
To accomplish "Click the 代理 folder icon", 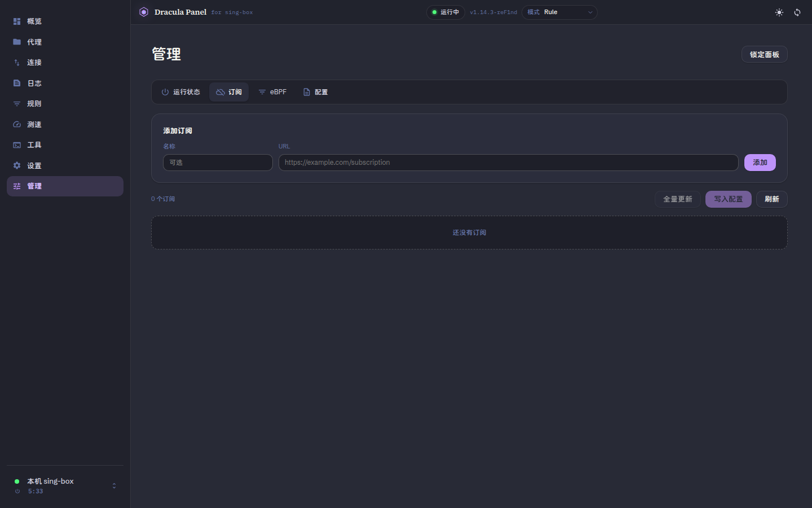I will [17, 42].
